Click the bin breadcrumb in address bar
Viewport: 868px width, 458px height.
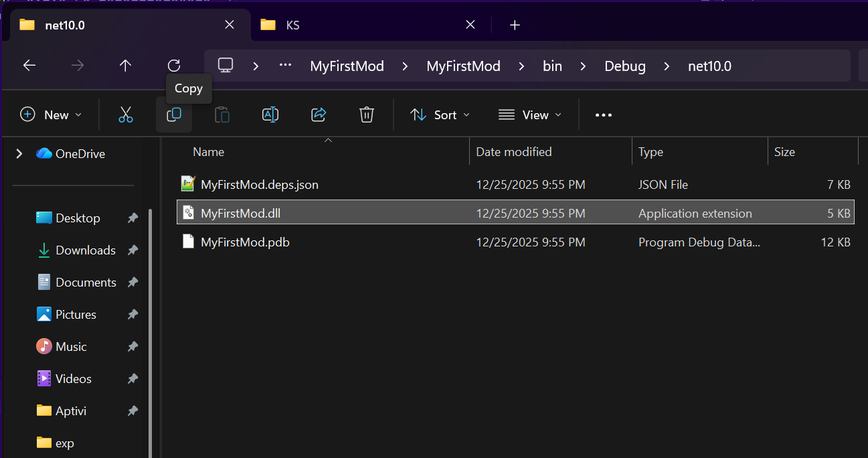(552, 66)
